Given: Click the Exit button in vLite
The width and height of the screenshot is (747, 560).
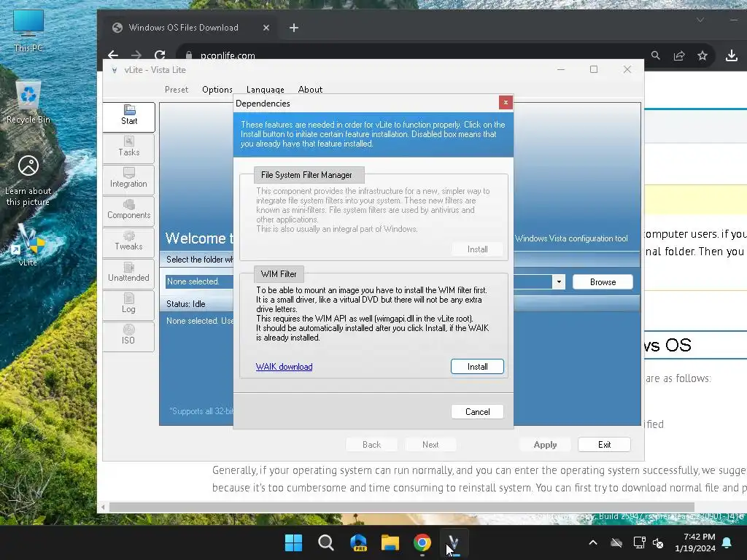Looking at the screenshot, I should [604, 445].
